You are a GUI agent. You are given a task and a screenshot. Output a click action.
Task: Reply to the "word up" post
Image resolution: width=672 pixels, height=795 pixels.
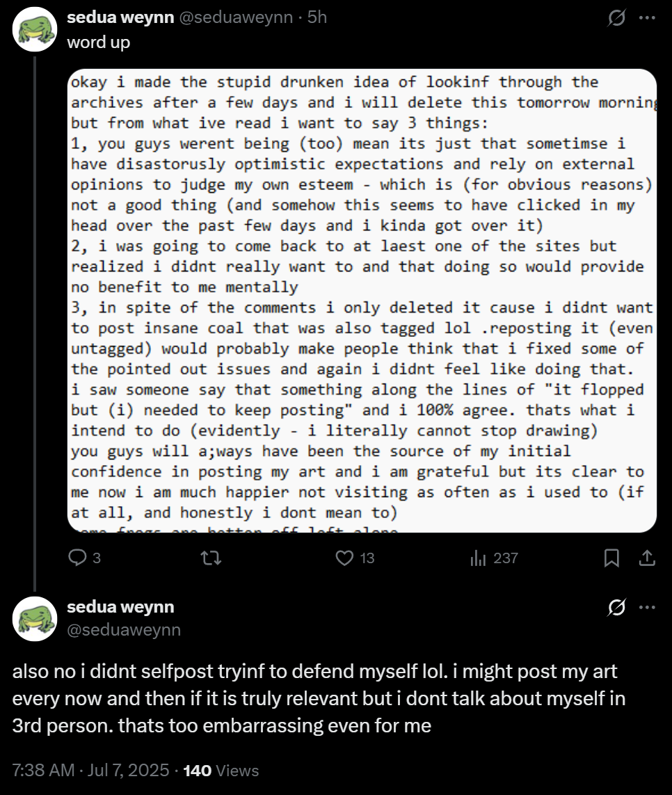click(x=78, y=558)
